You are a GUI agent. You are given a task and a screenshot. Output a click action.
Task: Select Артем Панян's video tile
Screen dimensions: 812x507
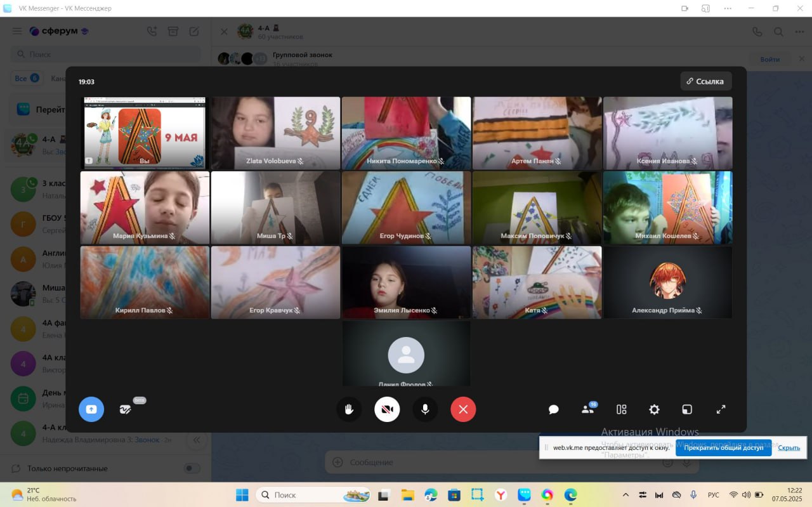(537, 133)
